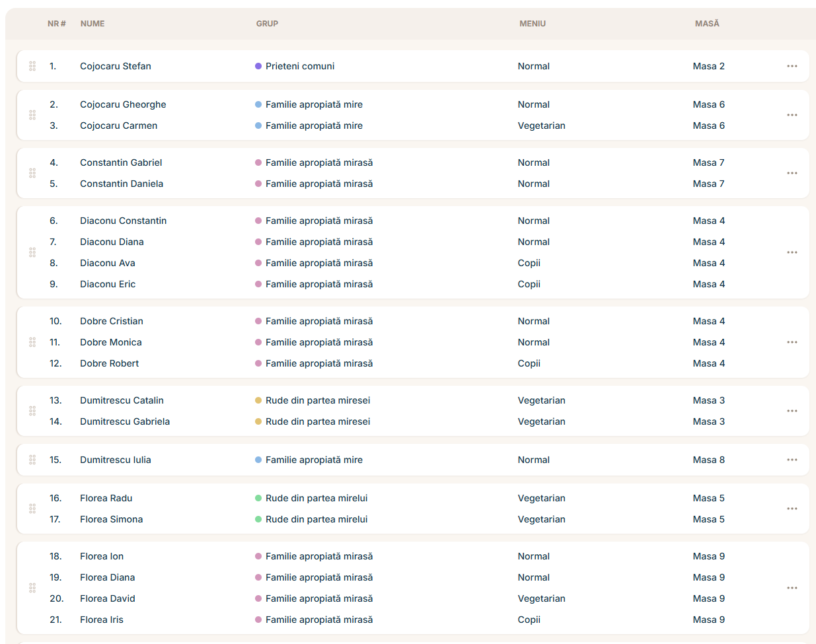Click purple group dot for Prieteni comuni

(x=258, y=66)
